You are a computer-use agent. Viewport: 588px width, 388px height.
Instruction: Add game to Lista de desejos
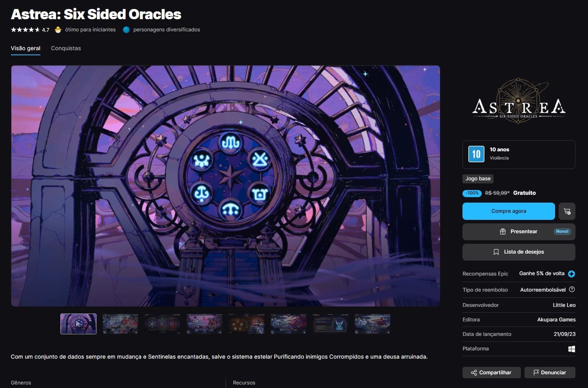point(519,252)
